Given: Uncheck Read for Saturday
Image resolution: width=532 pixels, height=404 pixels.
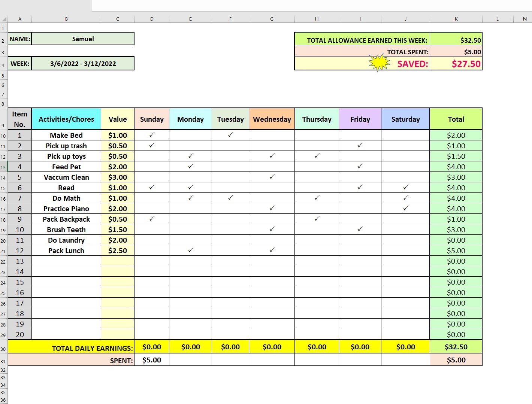Looking at the screenshot, I should click(x=405, y=188).
